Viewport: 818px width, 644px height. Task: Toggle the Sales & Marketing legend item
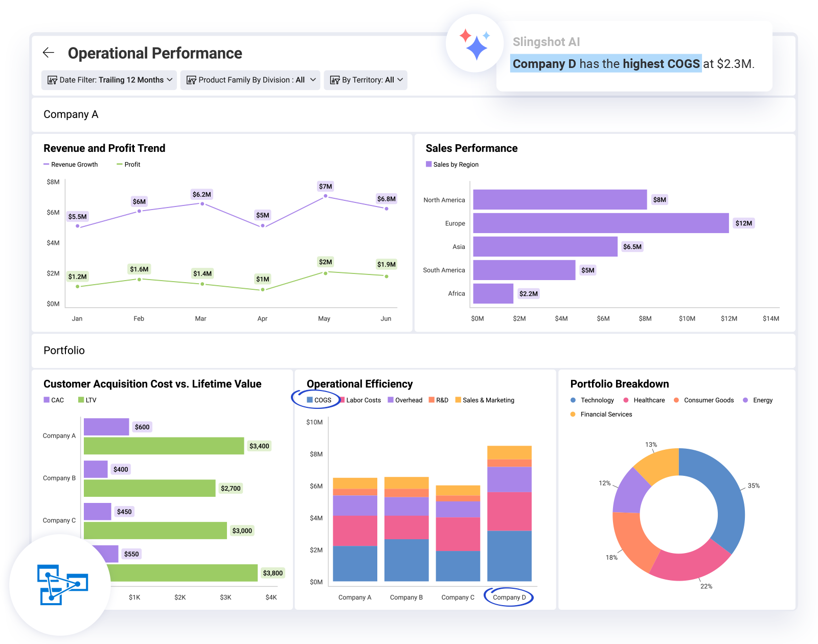click(485, 400)
